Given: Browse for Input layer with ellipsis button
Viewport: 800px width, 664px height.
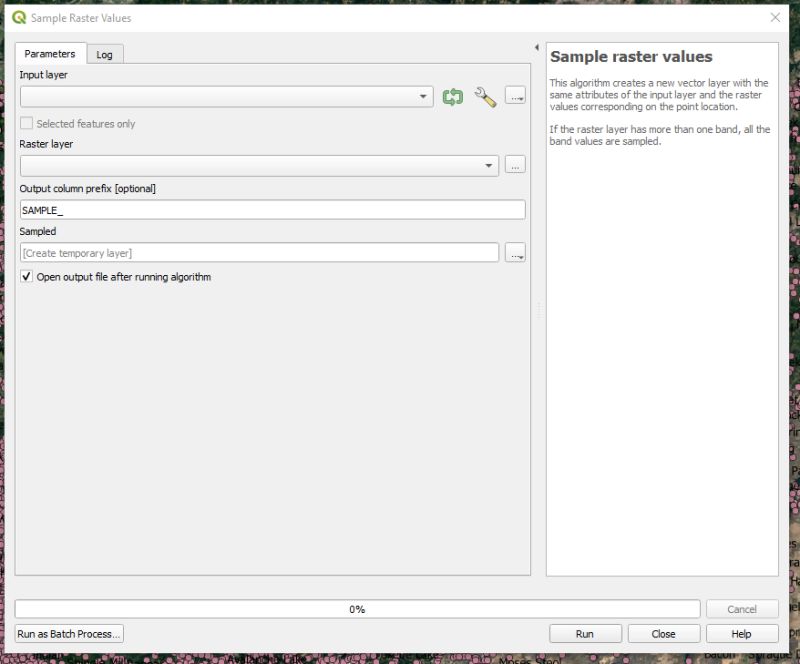Looking at the screenshot, I should (515, 95).
